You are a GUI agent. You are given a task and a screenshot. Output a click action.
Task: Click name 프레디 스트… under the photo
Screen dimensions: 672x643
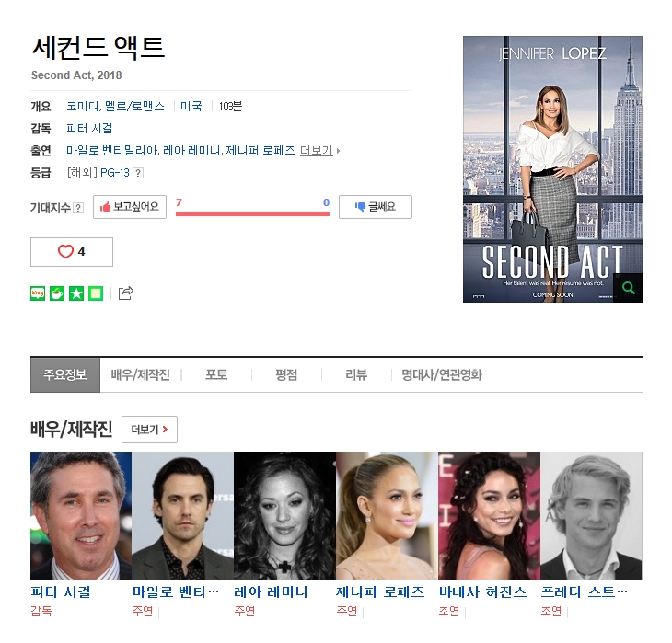tap(585, 592)
